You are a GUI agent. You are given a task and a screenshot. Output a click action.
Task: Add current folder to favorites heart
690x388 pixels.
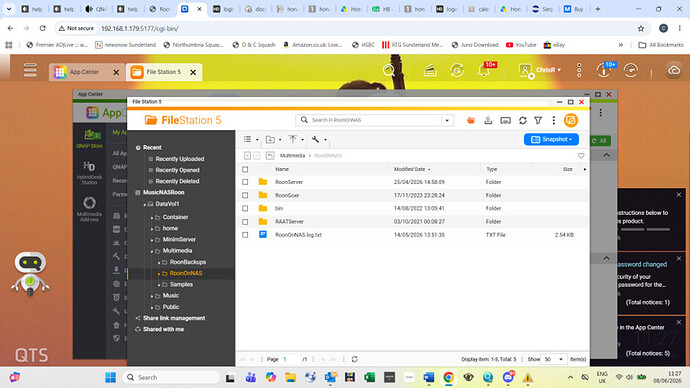[581, 156]
